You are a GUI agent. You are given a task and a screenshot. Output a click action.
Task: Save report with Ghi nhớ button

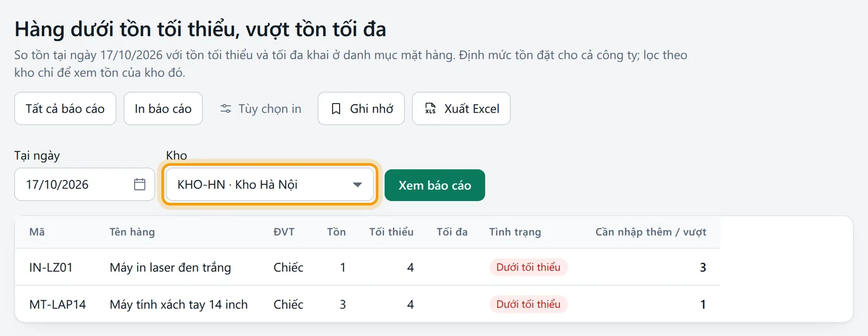[x=361, y=108]
